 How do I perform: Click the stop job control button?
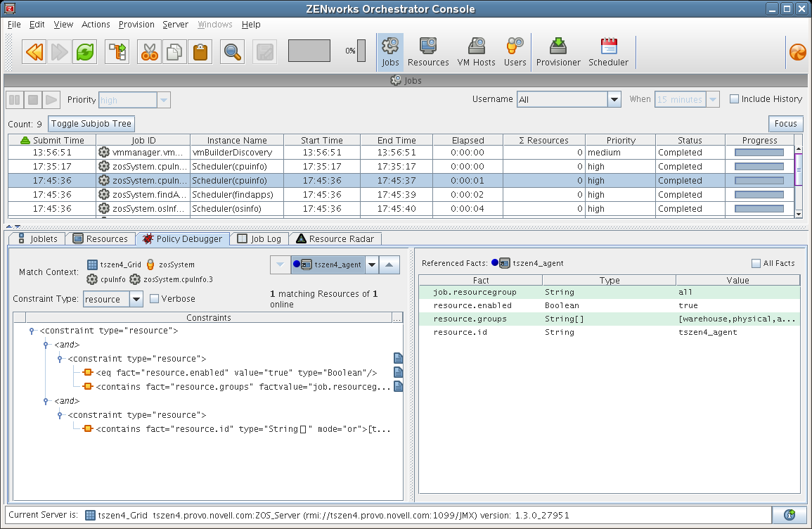(32, 99)
